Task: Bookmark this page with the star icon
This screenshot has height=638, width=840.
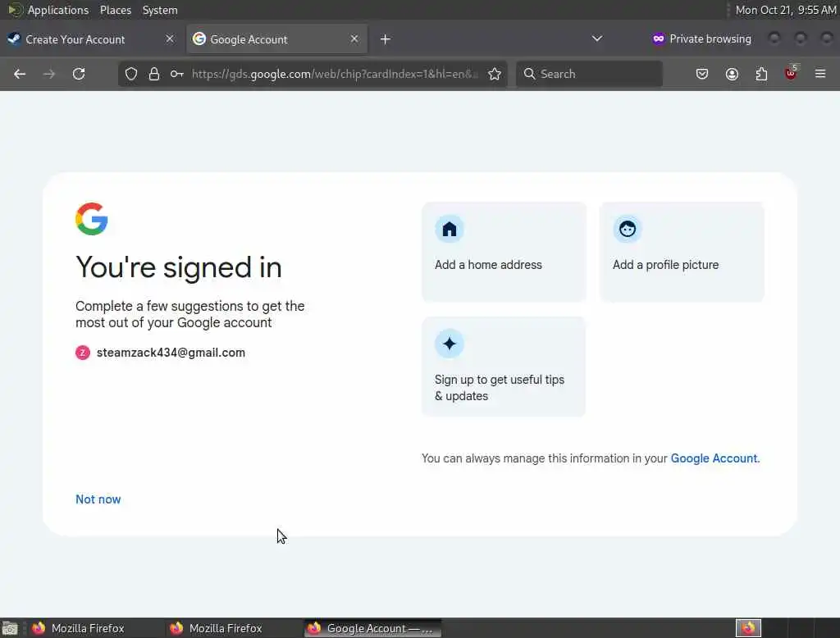Action: tap(495, 74)
